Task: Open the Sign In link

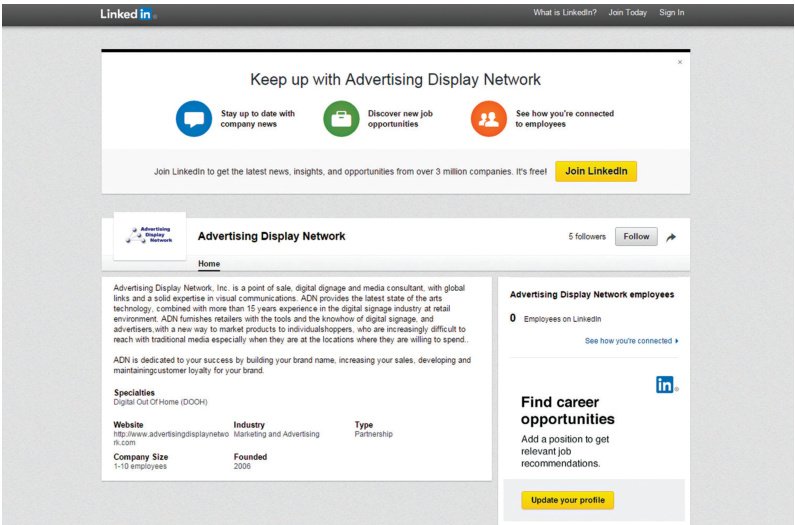Action: (x=671, y=13)
